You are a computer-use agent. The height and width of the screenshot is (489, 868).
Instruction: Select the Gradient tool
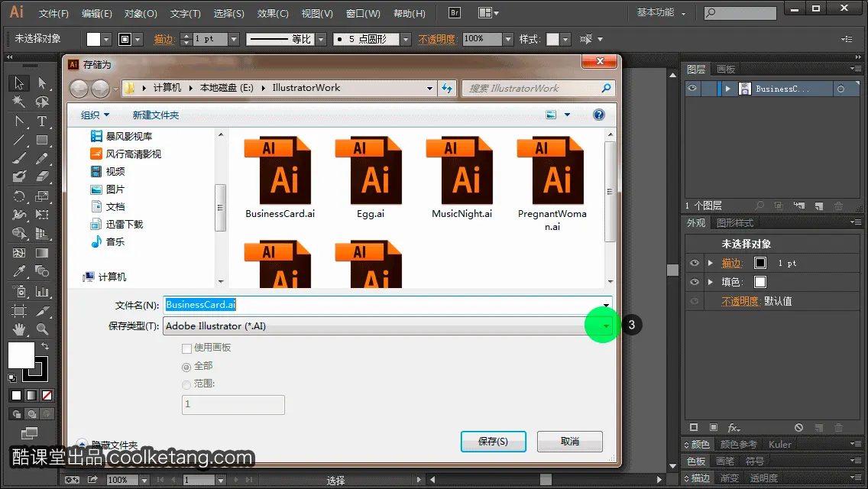[x=42, y=253]
